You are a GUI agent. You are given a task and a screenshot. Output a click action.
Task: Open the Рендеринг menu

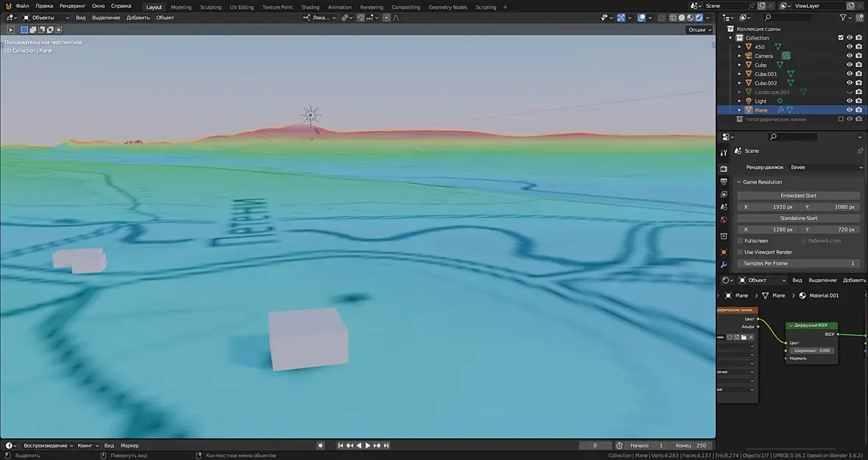[72, 6]
